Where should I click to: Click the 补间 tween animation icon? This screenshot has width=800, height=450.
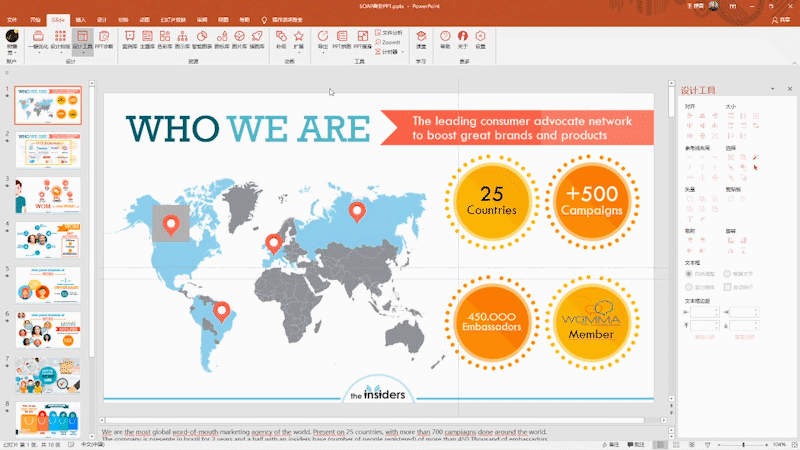coord(281,39)
